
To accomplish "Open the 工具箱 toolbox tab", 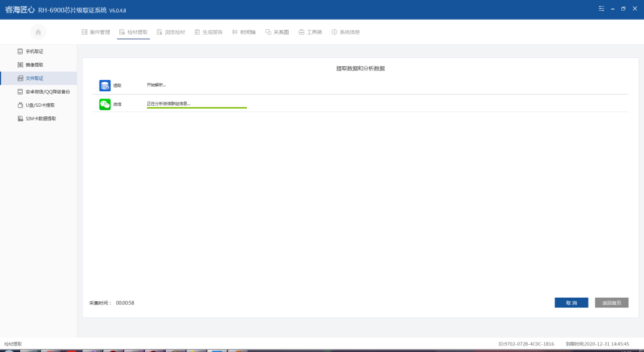I will (311, 32).
